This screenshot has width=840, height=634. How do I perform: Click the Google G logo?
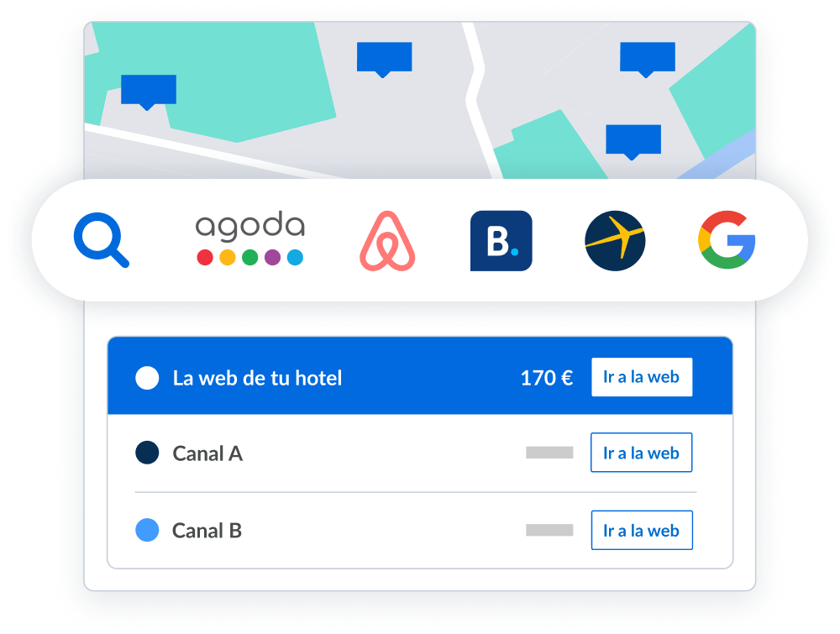point(727,239)
